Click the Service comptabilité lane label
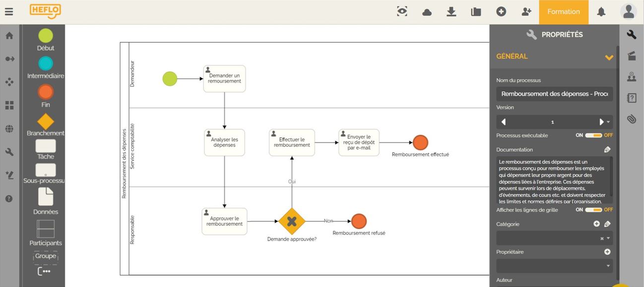Viewport: 644px width, 287px height. (132, 147)
